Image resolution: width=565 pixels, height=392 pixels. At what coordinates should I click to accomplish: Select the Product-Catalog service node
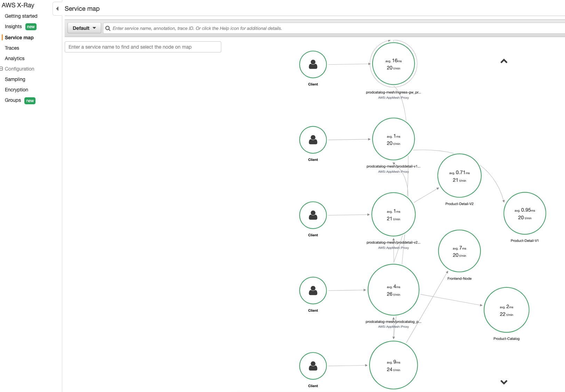507,310
